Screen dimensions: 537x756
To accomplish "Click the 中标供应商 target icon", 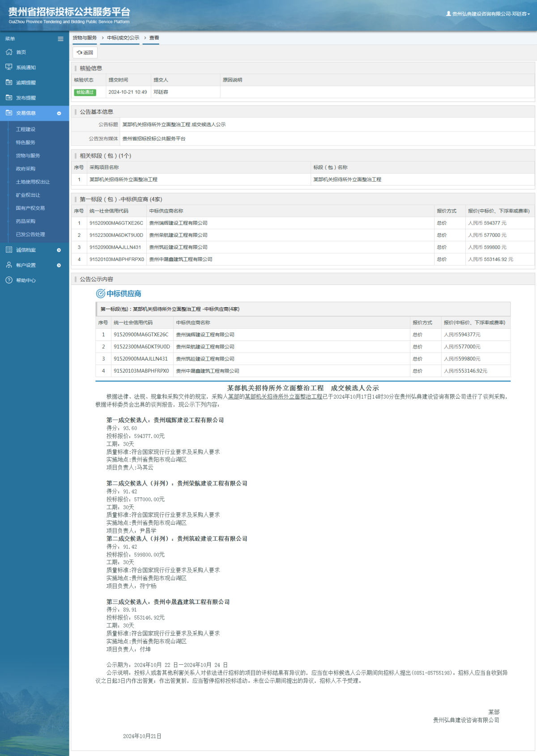I will (101, 293).
